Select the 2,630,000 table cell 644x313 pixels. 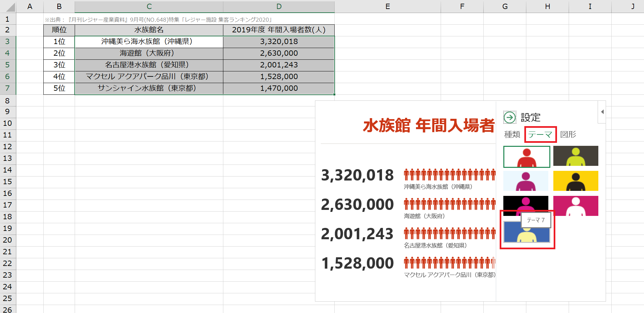click(279, 53)
